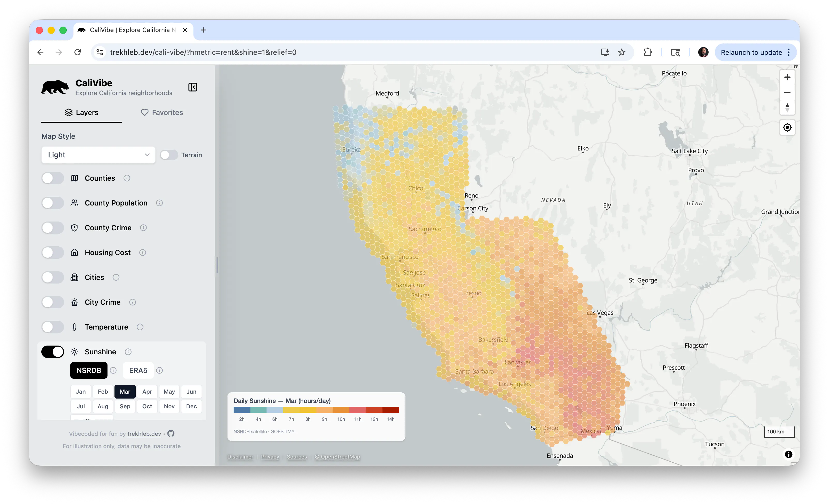
Task: Open Temperature layer info icon
Action: 140,327
